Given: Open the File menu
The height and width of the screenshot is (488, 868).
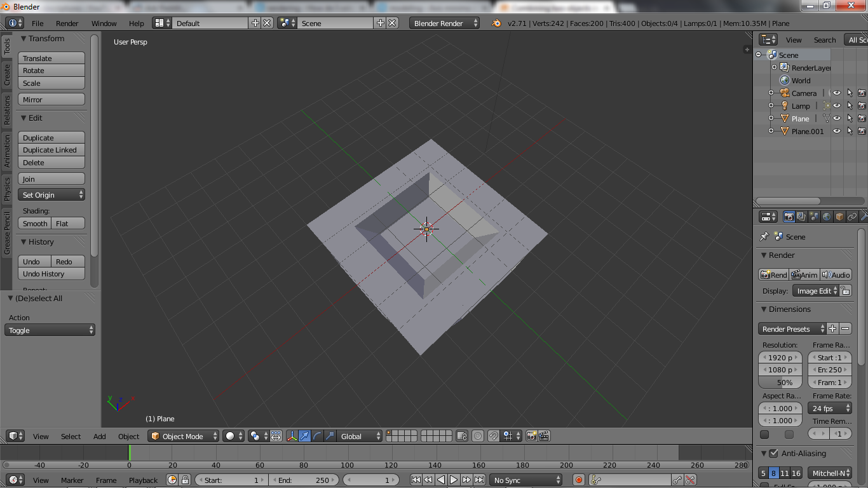Looking at the screenshot, I should click(x=37, y=23).
